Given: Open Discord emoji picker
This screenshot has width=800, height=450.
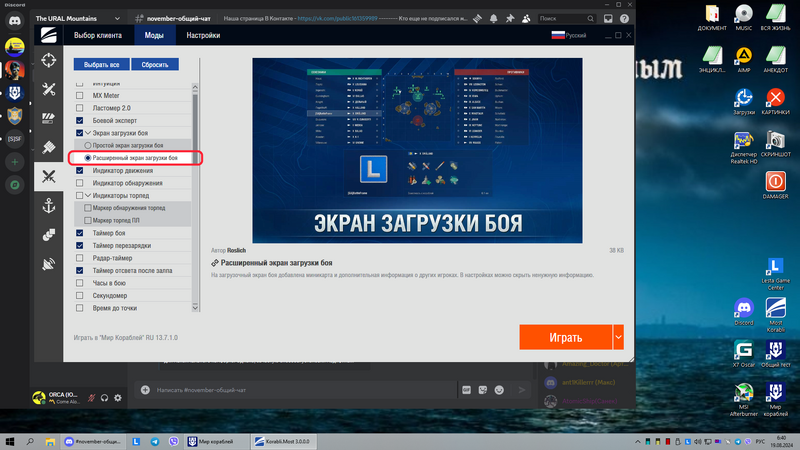Looking at the screenshot, I should click(x=499, y=390).
